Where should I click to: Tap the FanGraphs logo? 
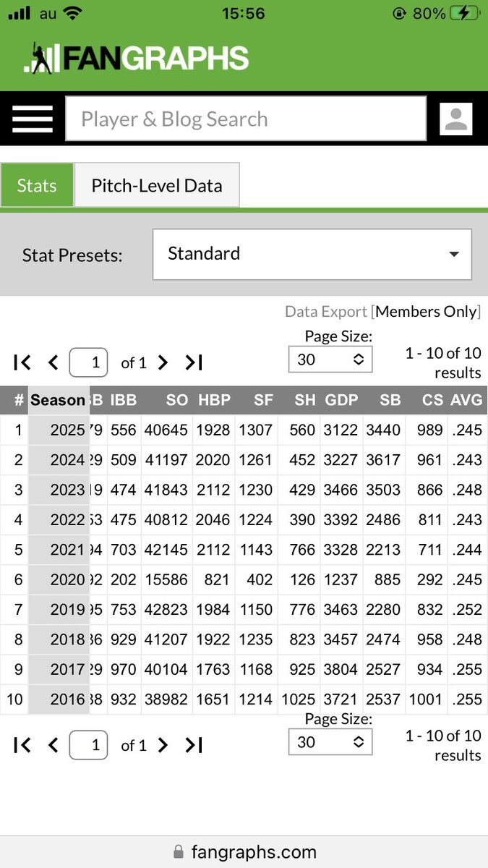point(137,59)
